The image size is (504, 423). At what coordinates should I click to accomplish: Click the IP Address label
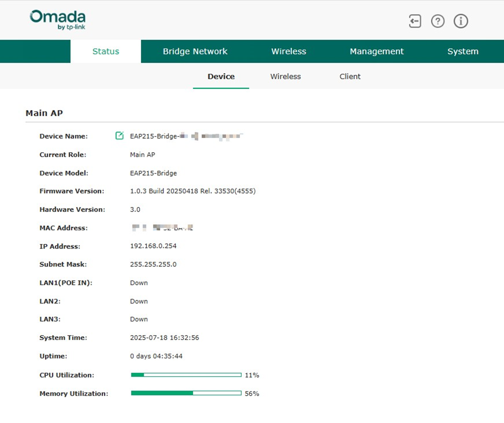[x=60, y=246]
